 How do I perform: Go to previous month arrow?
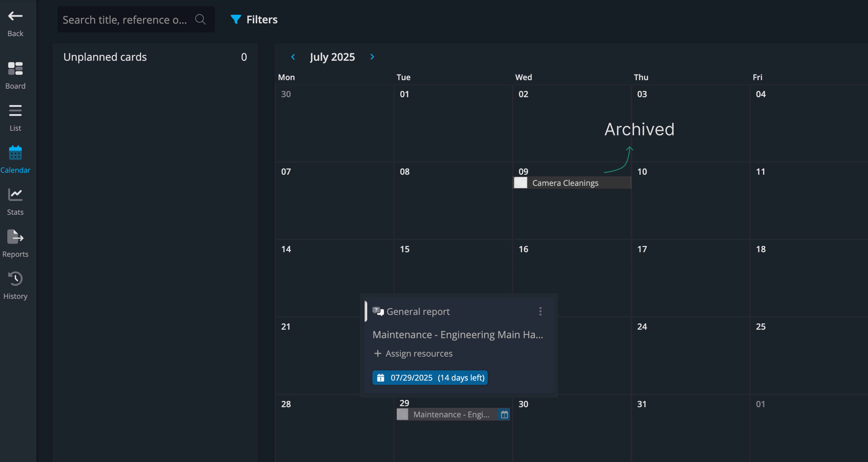pyautogui.click(x=293, y=57)
